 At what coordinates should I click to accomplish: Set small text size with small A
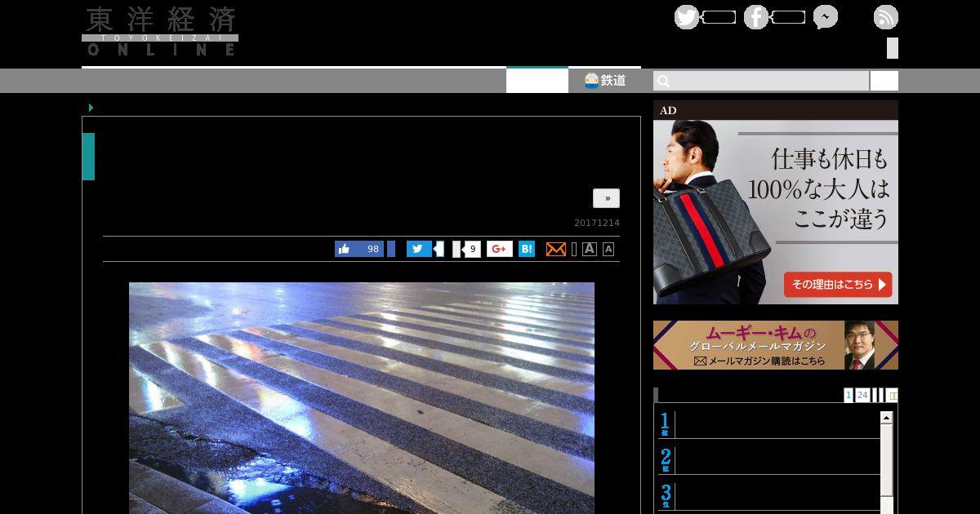coord(608,249)
